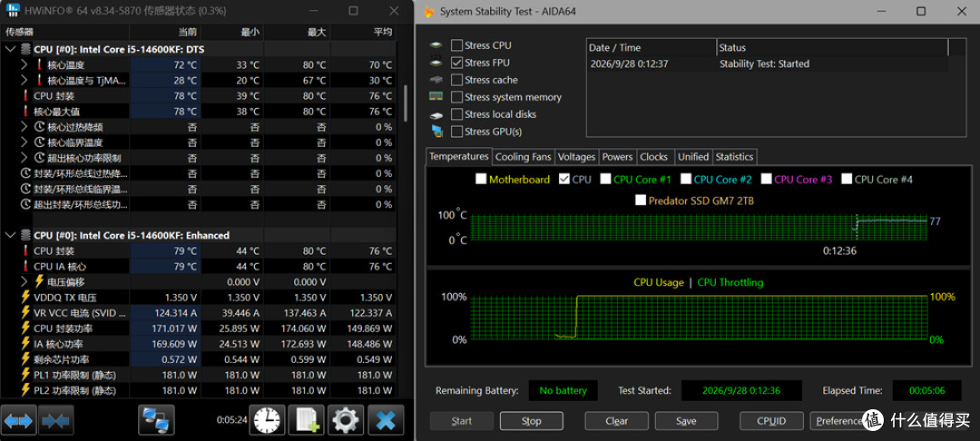Click clock icon of 核心临界温度 row
The image size is (980, 441).
point(40,142)
